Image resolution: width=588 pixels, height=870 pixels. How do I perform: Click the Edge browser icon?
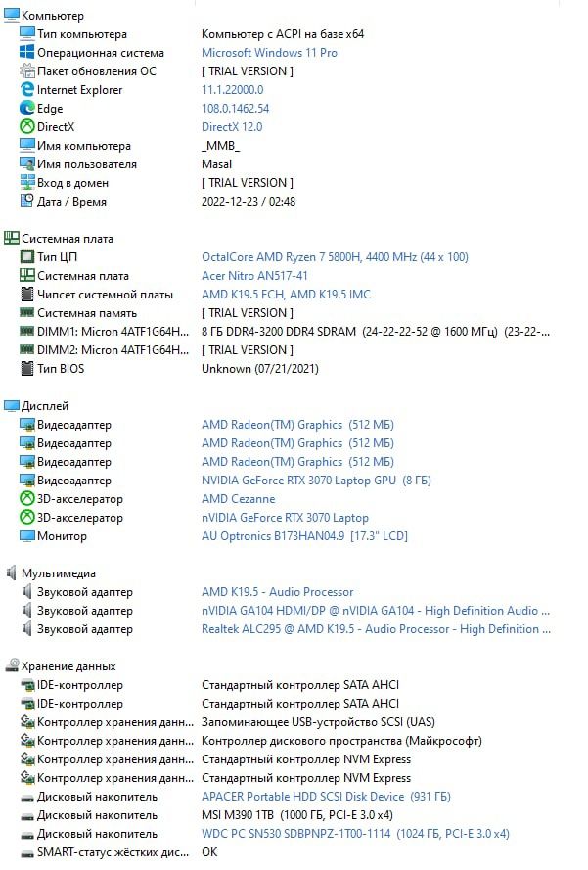27,109
